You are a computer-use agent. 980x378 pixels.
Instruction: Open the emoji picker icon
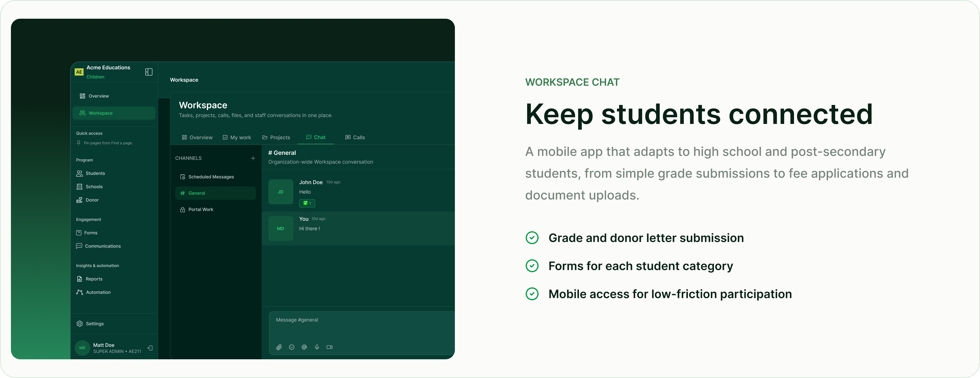(292, 347)
